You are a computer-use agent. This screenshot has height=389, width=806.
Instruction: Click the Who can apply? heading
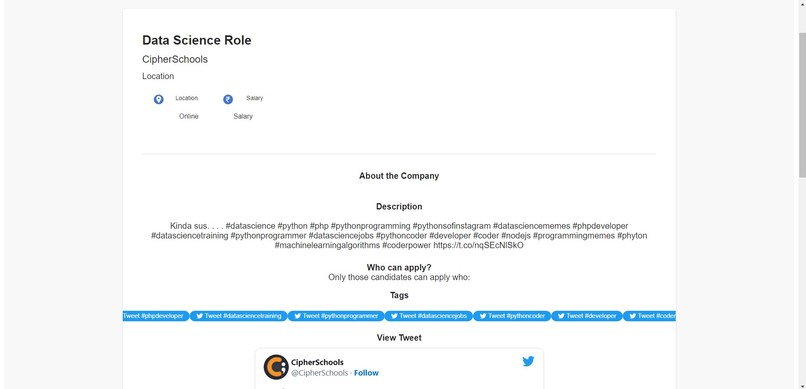(399, 268)
